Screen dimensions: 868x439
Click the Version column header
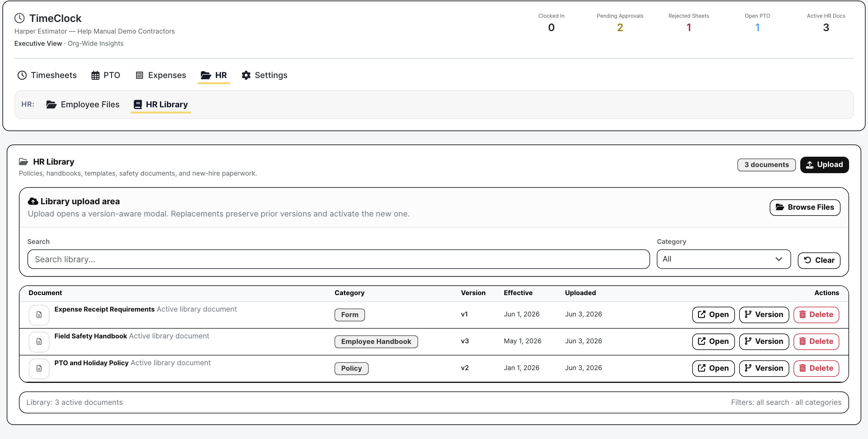pyautogui.click(x=473, y=293)
